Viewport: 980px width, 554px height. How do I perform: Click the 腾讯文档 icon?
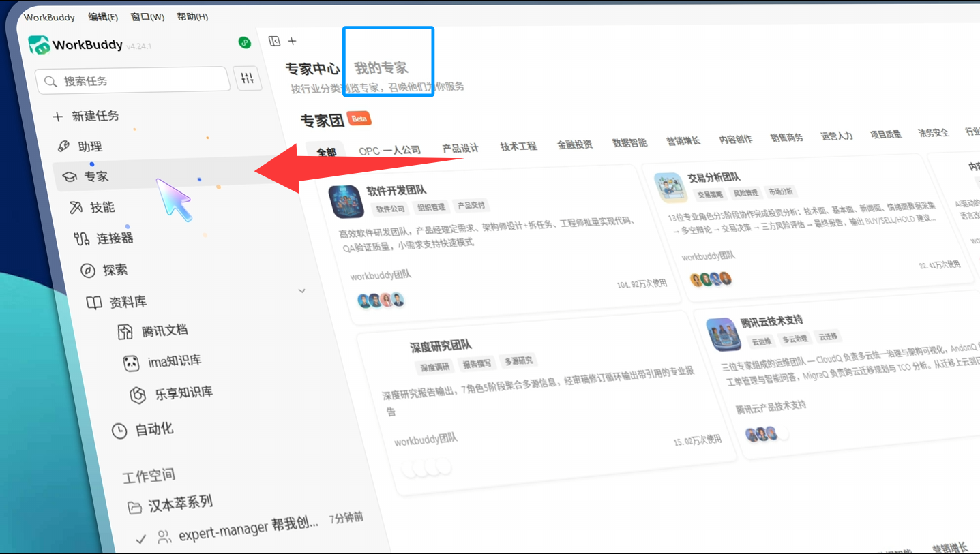pyautogui.click(x=125, y=332)
